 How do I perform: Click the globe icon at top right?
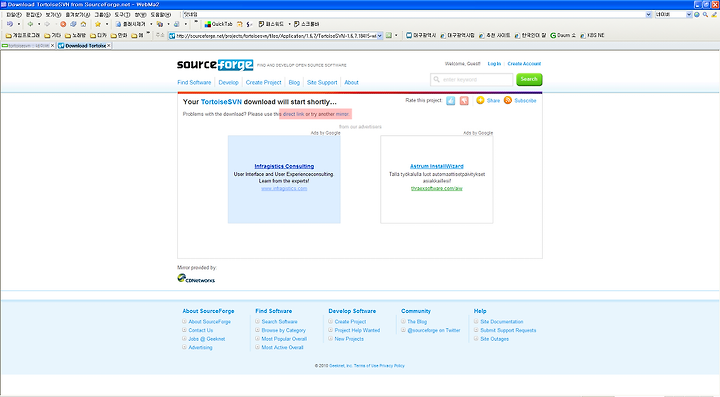coord(697,15)
